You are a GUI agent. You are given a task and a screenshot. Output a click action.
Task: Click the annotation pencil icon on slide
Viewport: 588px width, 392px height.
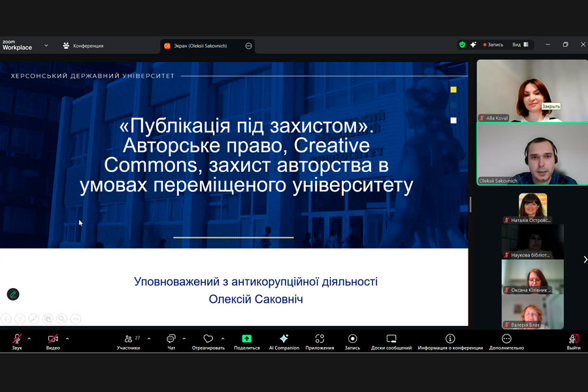(x=13, y=295)
